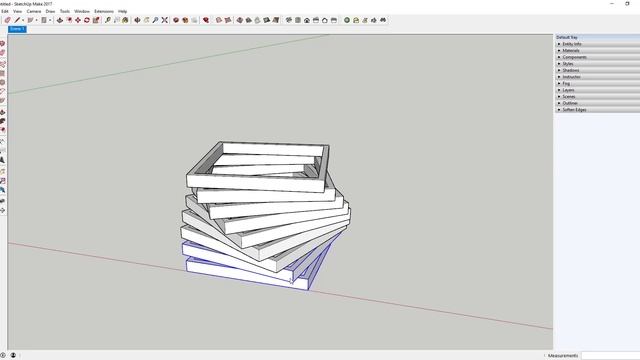Click the person icon in status bar
The width and height of the screenshot is (640, 360).
(13, 356)
